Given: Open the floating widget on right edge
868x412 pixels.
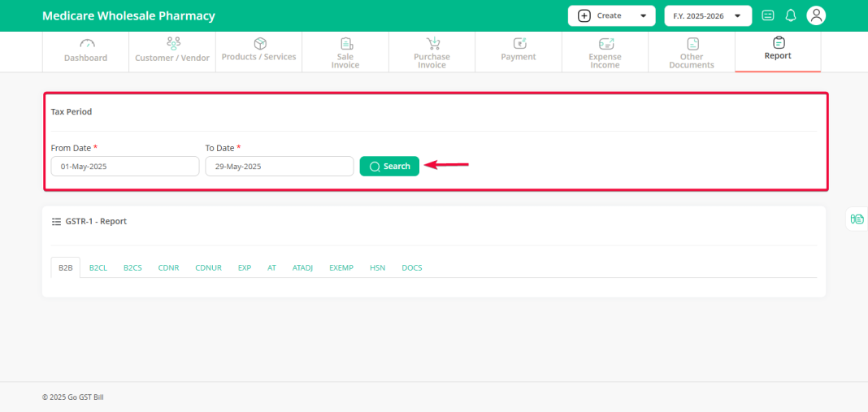Looking at the screenshot, I should (x=857, y=219).
